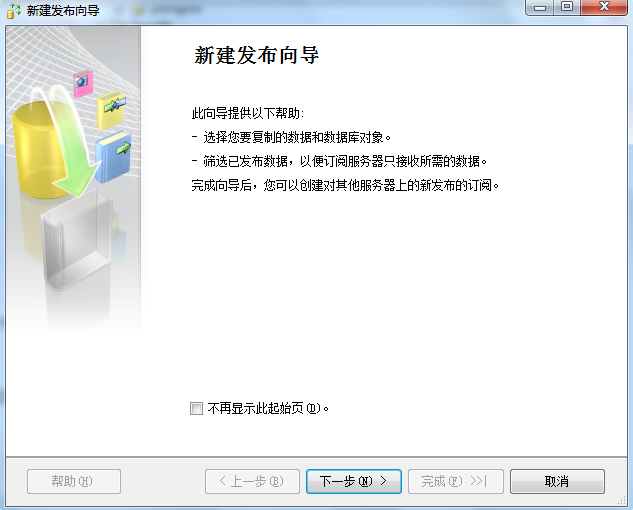
Task: Click the resize grip in the window corner
Action: pos(622,501)
